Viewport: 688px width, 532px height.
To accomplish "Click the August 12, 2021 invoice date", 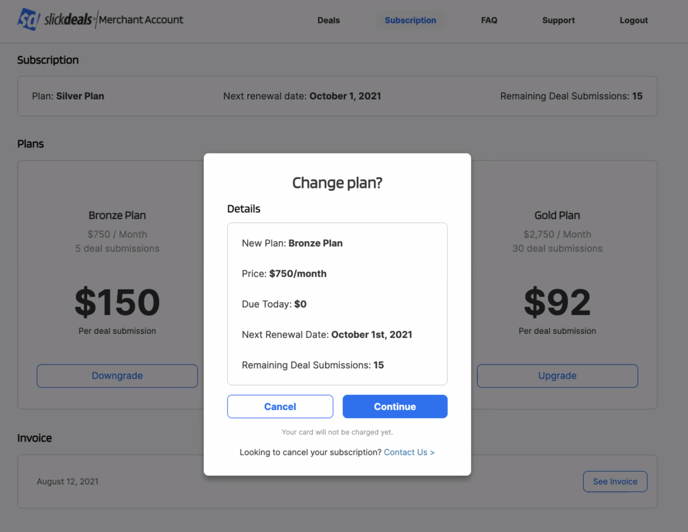I will point(68,481).
